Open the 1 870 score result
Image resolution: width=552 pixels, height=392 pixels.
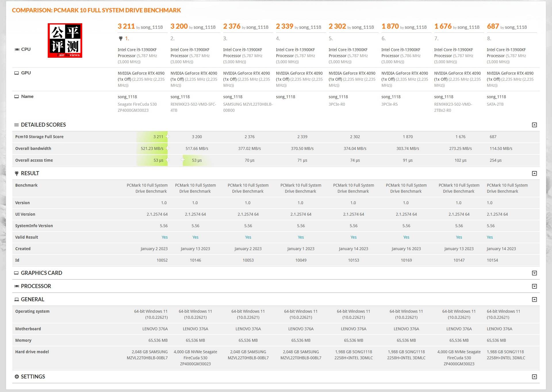pos(390,26)
